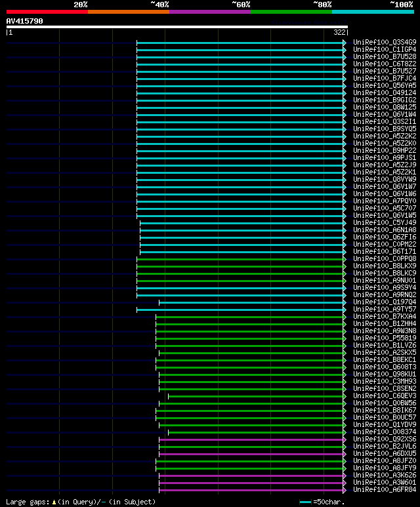This screenshot has width=420, height=507.
Task: Open hit UniRef100_Q56YA5
Action: point(385,85)
